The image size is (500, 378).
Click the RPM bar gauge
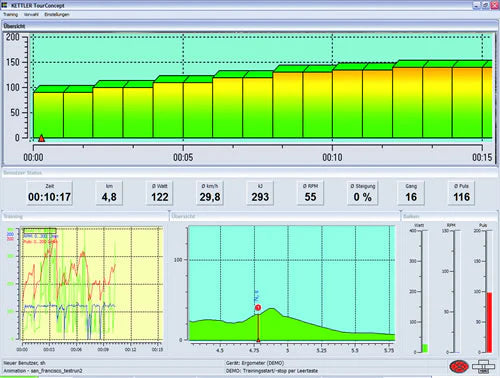pyautogui.click(x=457, y=292)
